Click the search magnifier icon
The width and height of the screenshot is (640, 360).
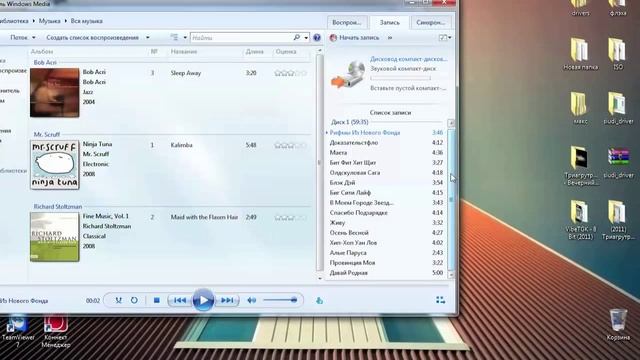297,38
